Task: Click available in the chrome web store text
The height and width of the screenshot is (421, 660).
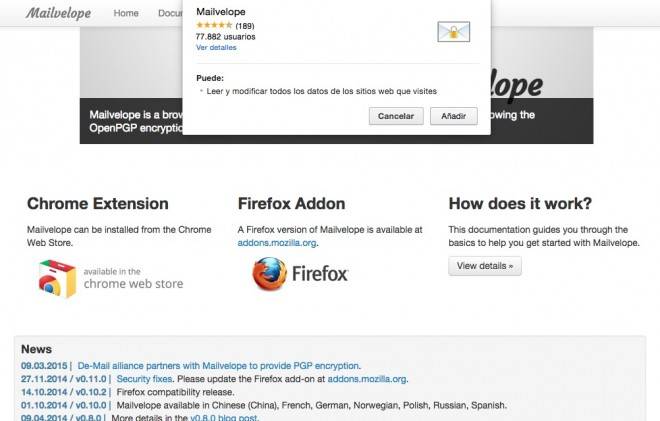Action: [x=133, y=279]
